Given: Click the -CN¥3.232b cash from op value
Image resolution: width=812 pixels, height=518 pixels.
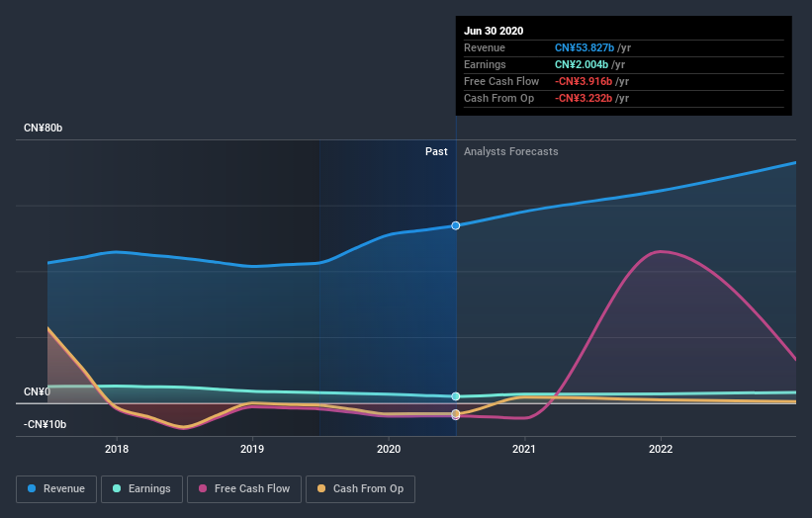Looking at the screenshot, I should pos(584,98).
